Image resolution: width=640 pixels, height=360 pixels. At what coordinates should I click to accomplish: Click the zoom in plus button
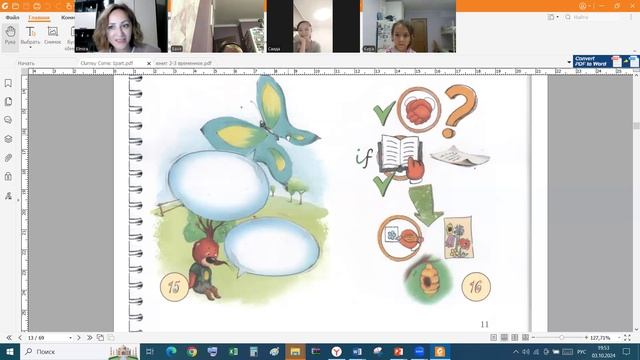tap(586, 338)
